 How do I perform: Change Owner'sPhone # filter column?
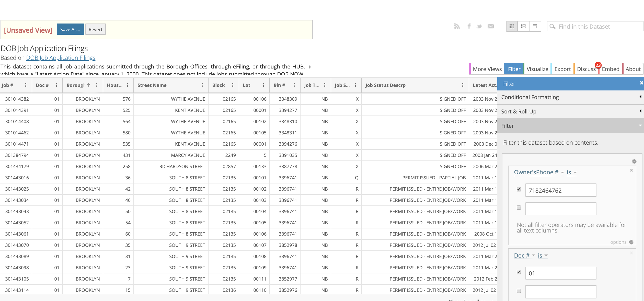(539, 172)
